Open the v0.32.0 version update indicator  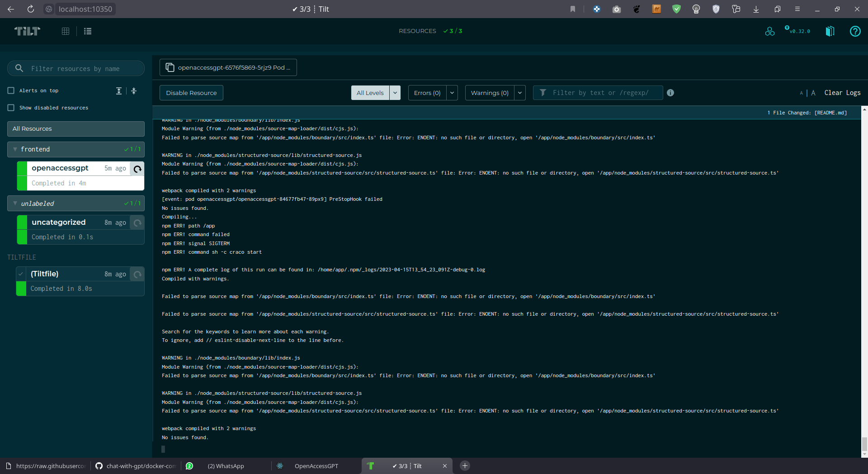point(797,31)
